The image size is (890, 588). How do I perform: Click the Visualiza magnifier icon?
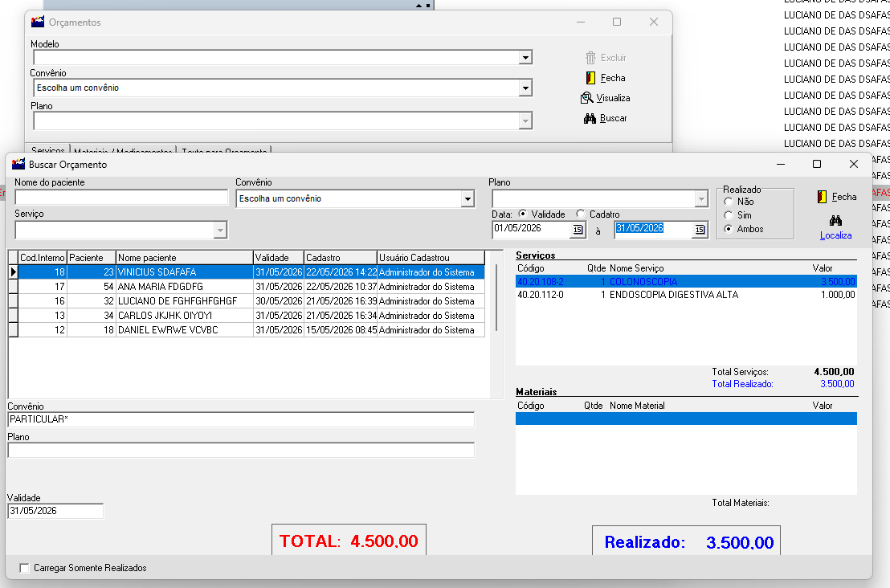pos(587,98)
